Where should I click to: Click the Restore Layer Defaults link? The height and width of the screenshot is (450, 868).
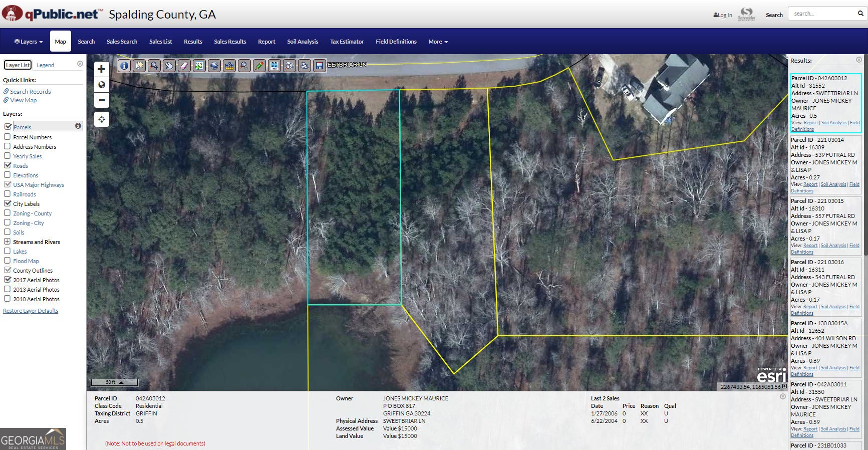pos(31,311)
